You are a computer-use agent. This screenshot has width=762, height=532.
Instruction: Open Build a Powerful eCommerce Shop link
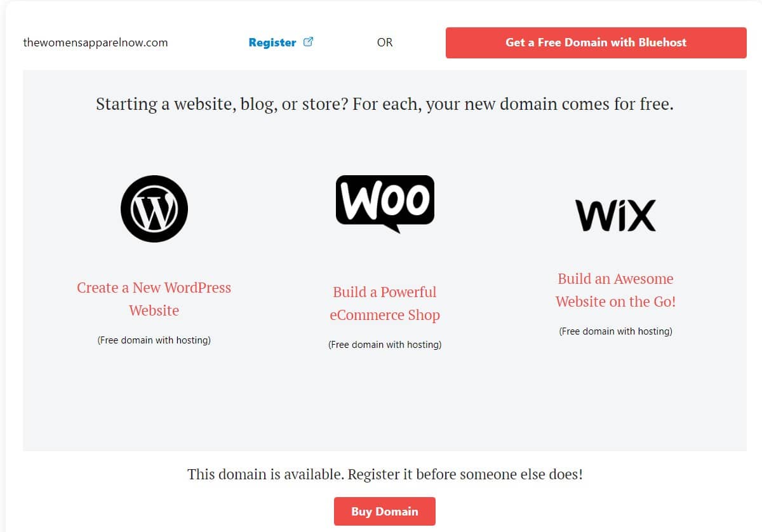[385, 303]
